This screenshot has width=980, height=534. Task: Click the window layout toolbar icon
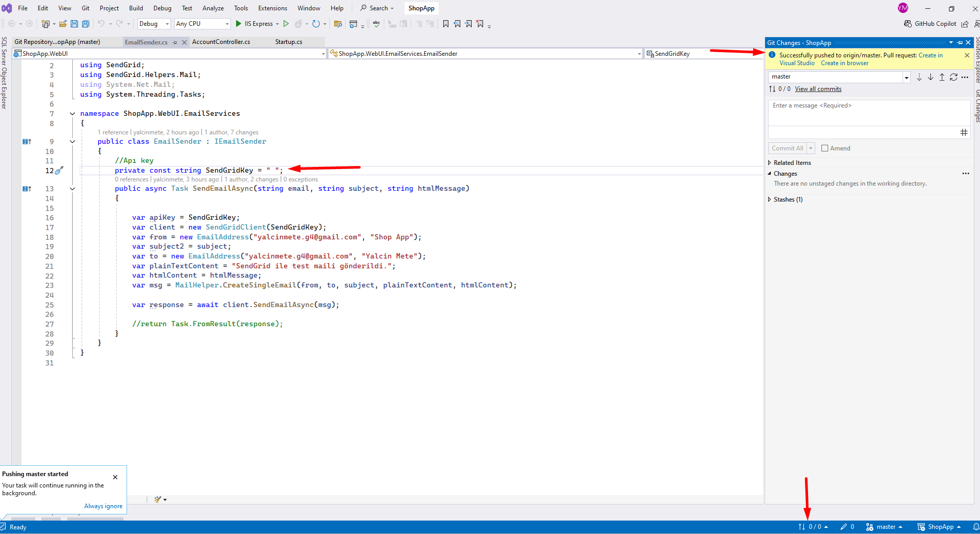(x=353, y=24)
